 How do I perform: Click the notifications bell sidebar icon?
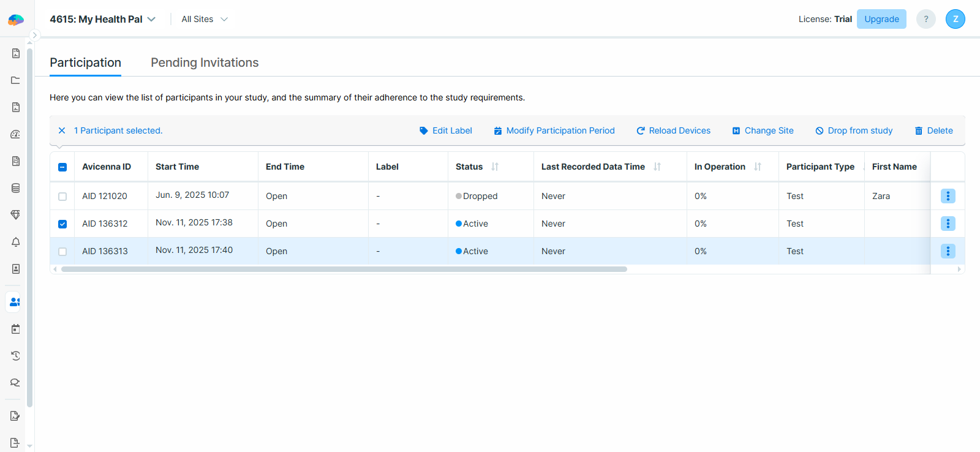(x=15, y=242)
